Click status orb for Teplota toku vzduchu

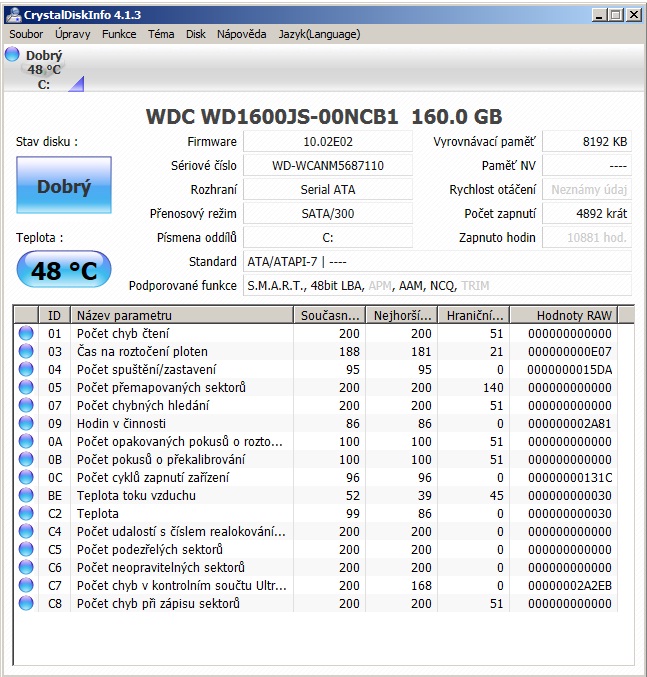[26, 495]
